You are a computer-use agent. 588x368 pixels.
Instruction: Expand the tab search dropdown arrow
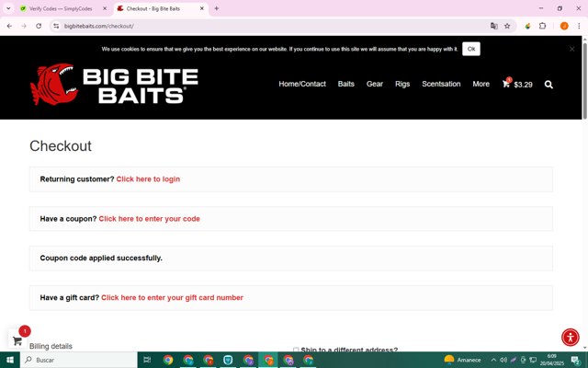[8, 8]
